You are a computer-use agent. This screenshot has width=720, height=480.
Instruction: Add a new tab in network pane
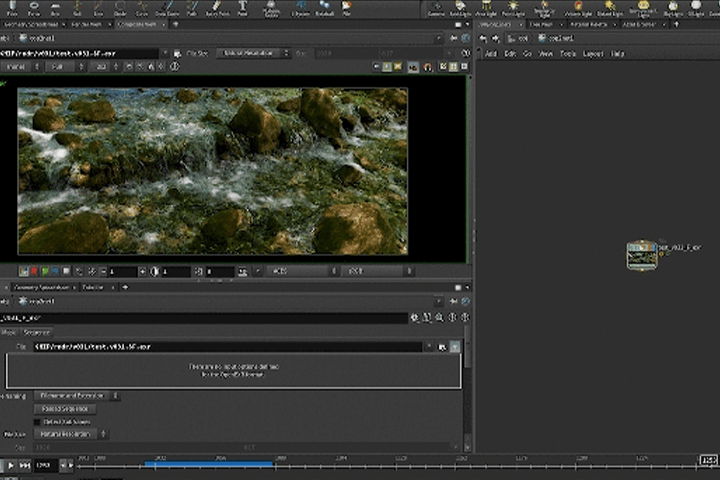click(x=676, y=24)
